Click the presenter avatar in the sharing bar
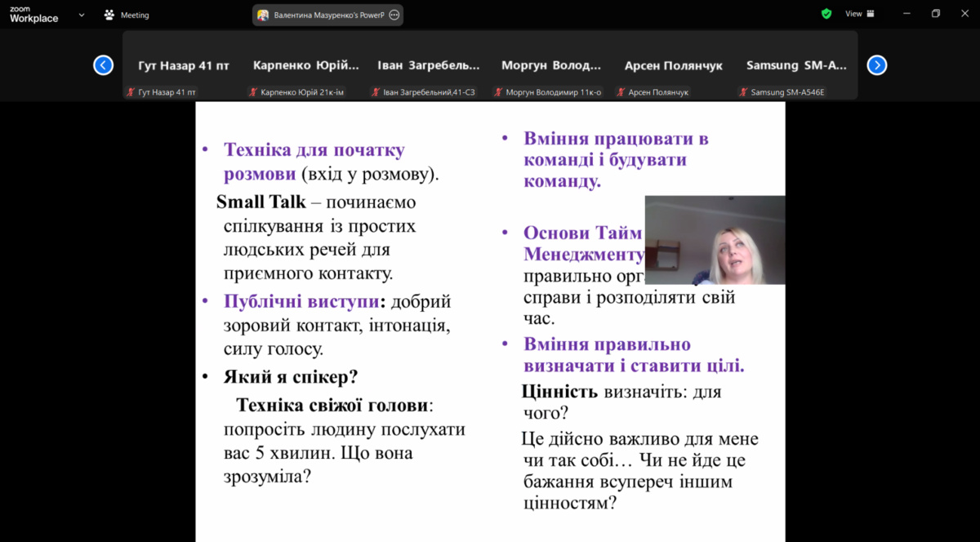The width and height of the screenshot is (980, 542). point(263,15)
